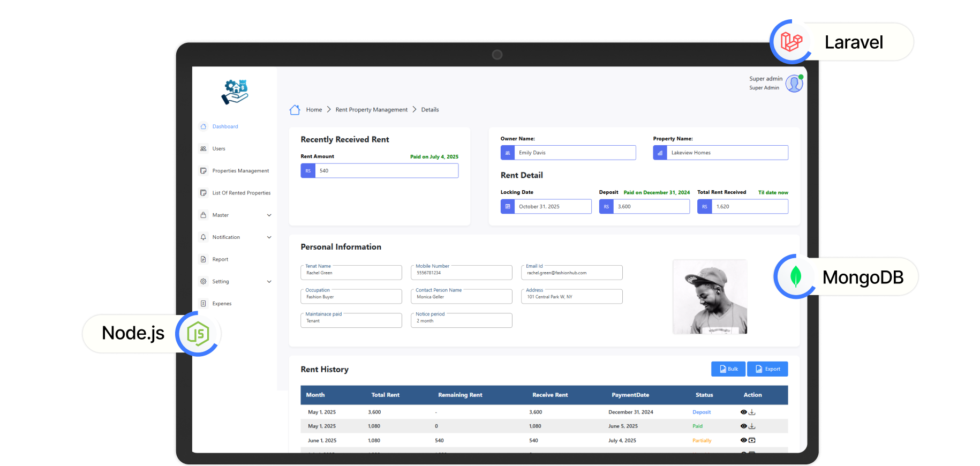
Task: Click the payment icon in the Partially row
Action: pos(752,440)
